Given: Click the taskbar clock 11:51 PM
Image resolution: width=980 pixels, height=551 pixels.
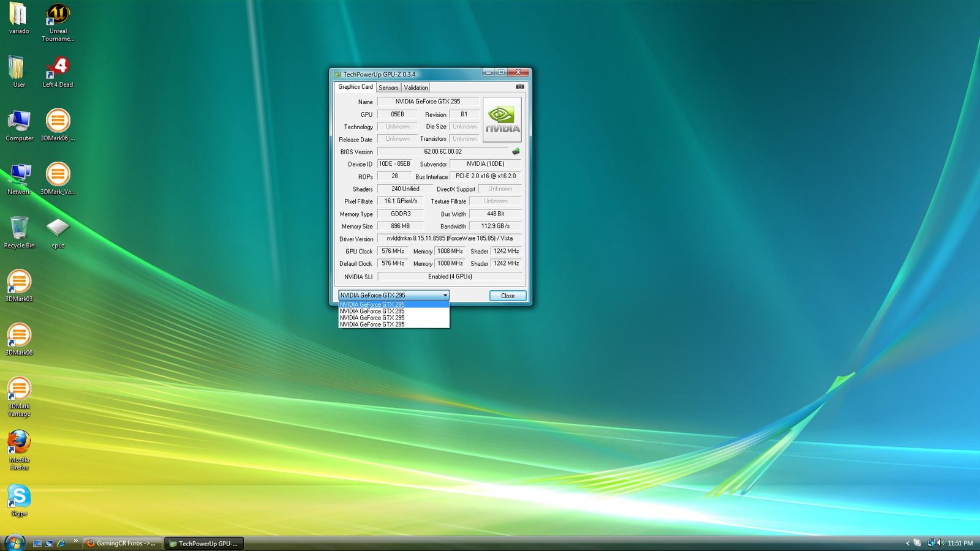Looking at the screenshot, I should 960,543.
